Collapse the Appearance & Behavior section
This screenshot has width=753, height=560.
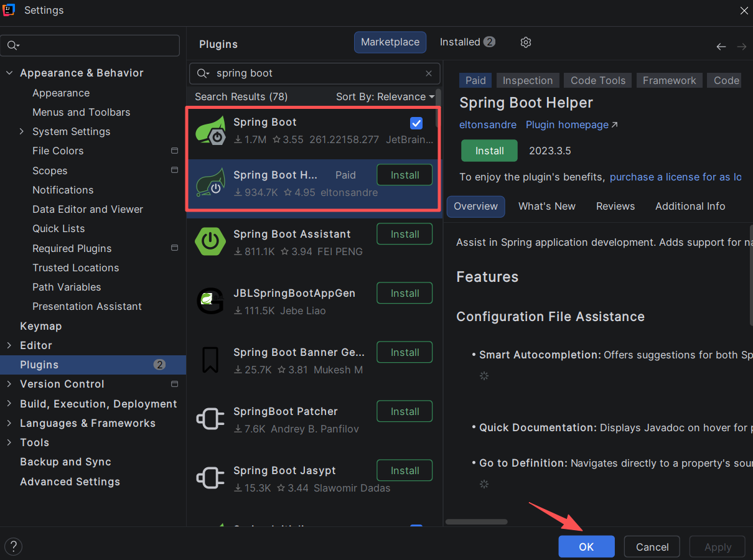tap(9, 73)
